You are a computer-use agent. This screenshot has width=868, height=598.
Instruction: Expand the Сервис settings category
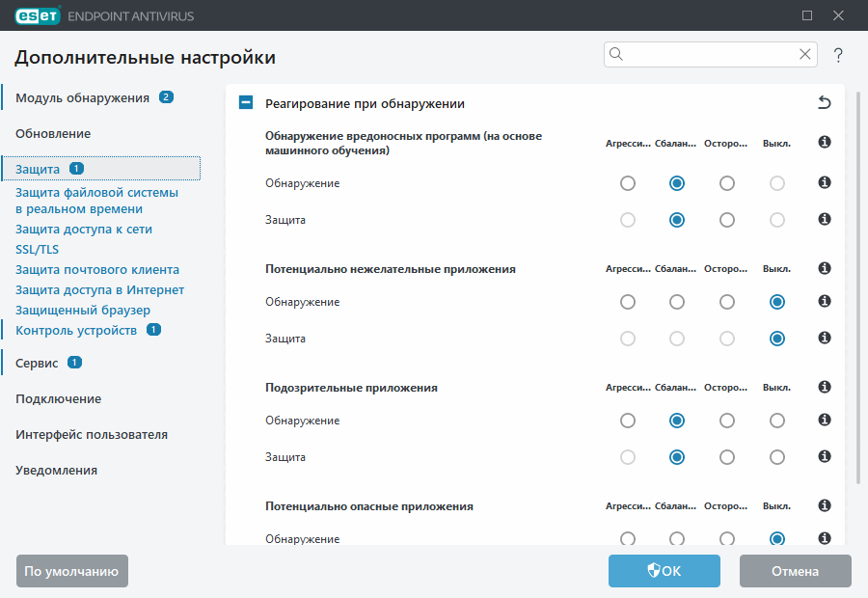coord(45,363)
